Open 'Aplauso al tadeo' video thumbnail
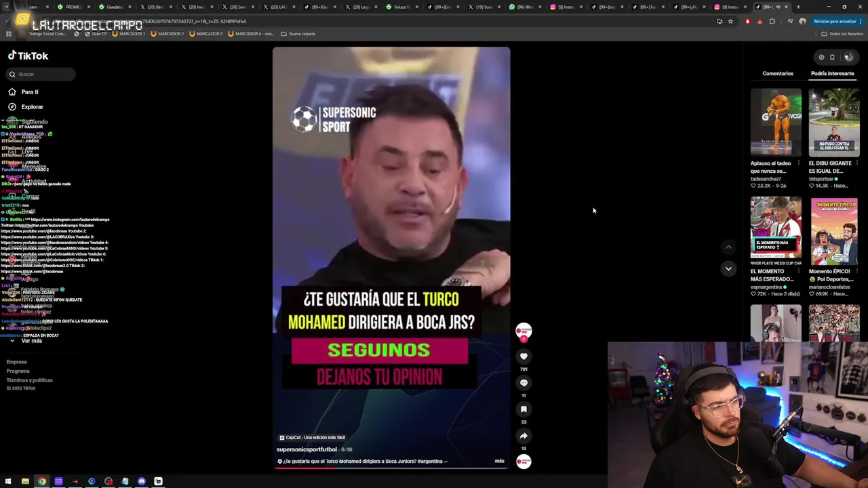The height and width of the screenshot is (488, 868). click(776, 122)
